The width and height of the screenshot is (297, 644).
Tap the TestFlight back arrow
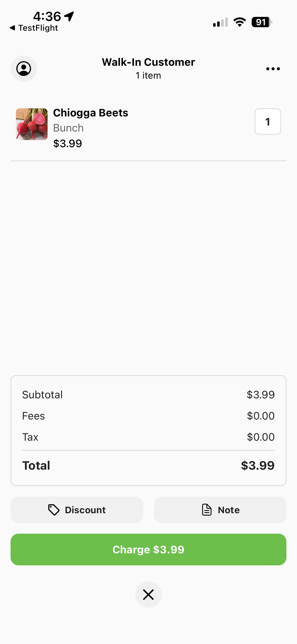click(12, 28)
